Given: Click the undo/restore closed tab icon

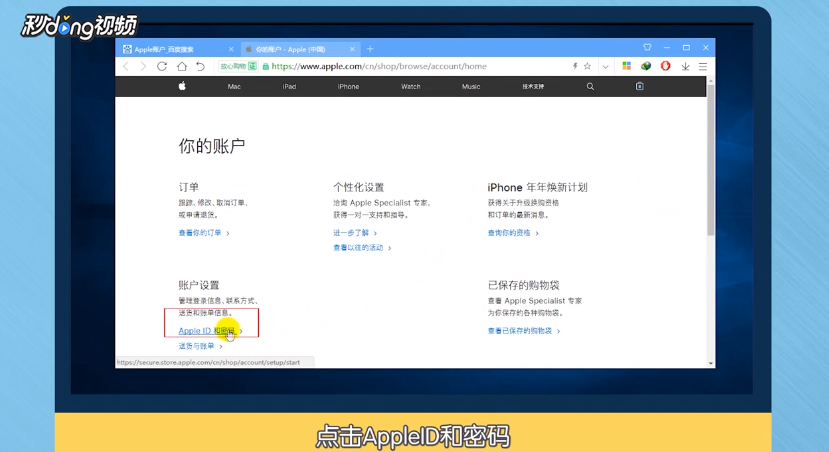Looking at the screenshot, I should pos(200,66).
